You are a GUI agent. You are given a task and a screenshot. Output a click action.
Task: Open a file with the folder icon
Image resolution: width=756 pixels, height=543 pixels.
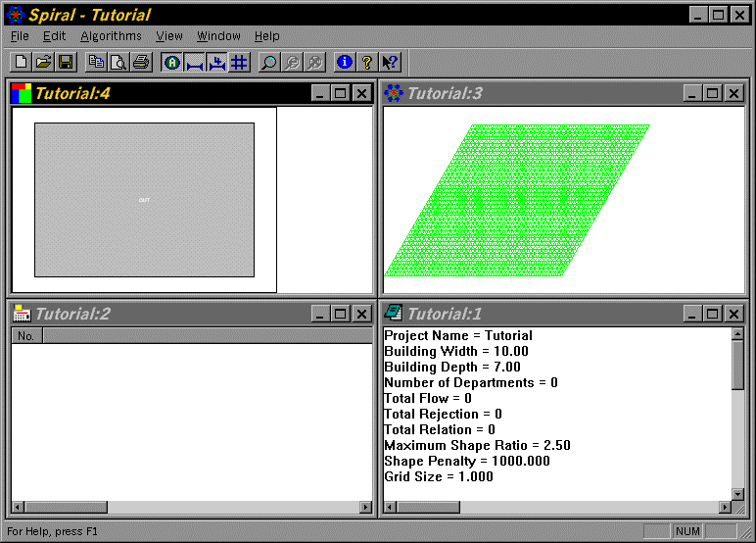[x=43, y=63]
